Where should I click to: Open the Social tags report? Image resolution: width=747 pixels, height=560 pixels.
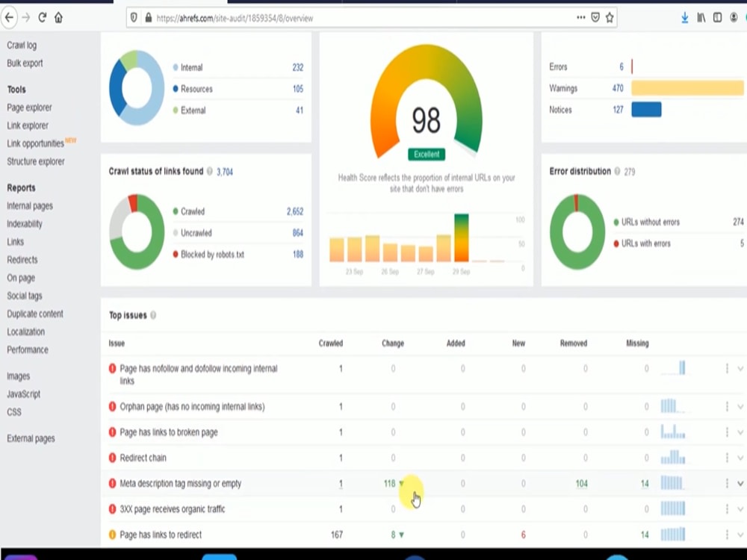(x=25, y=296)
